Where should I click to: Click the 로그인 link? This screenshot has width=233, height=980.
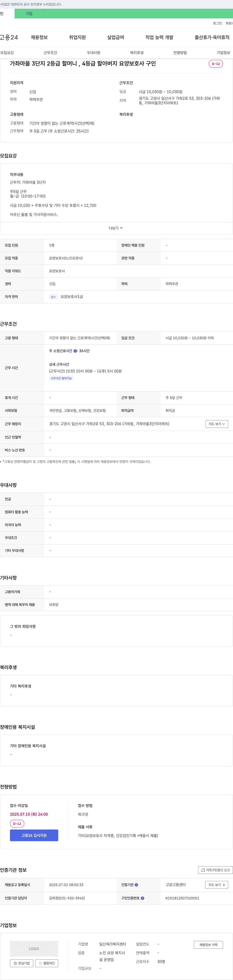(217, 24)
